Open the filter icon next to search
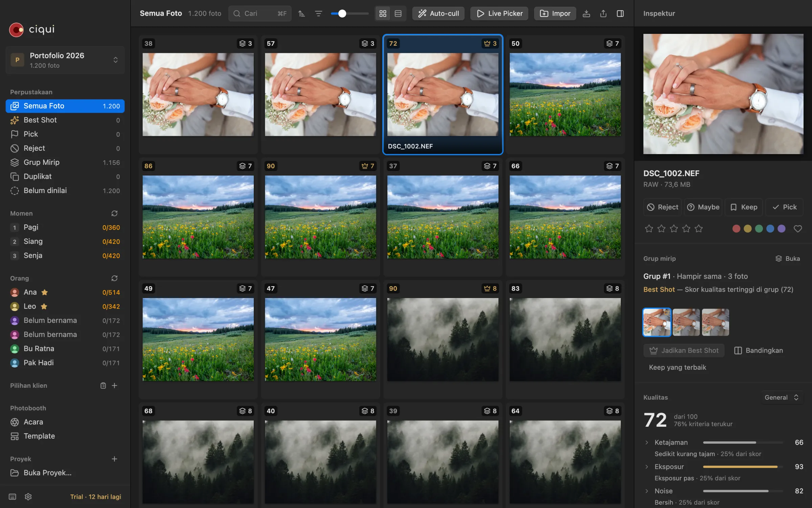812x508 pixels. tap(318, 14)
